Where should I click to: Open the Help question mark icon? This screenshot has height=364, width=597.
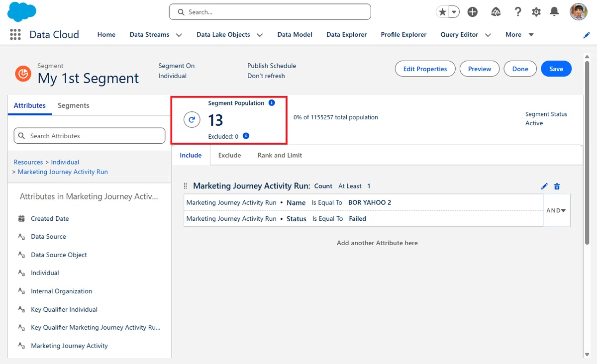[x=517, y=12]
